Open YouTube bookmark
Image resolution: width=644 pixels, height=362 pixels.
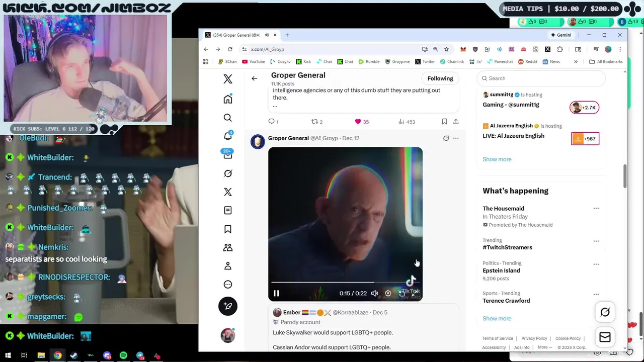[253, 62]
